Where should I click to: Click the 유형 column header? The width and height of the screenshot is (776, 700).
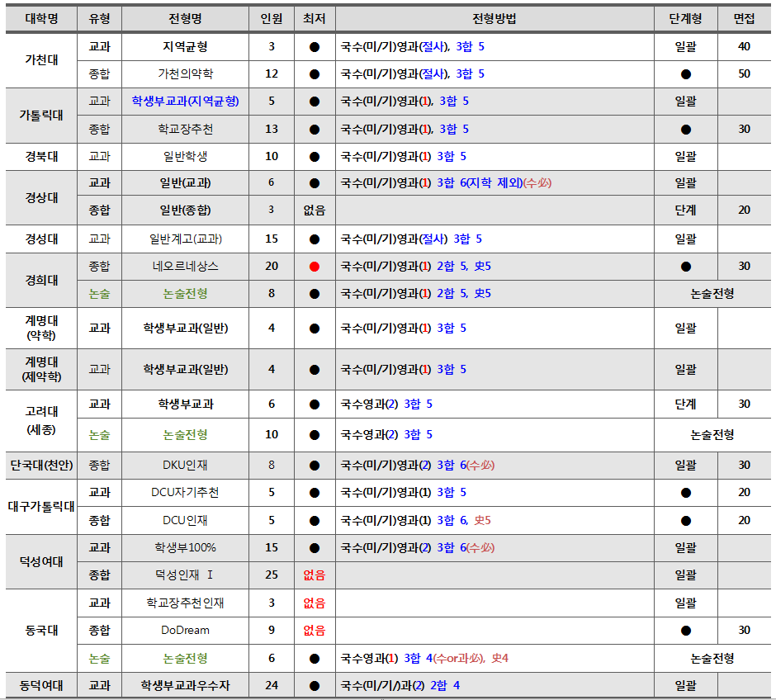pos(99,19)
